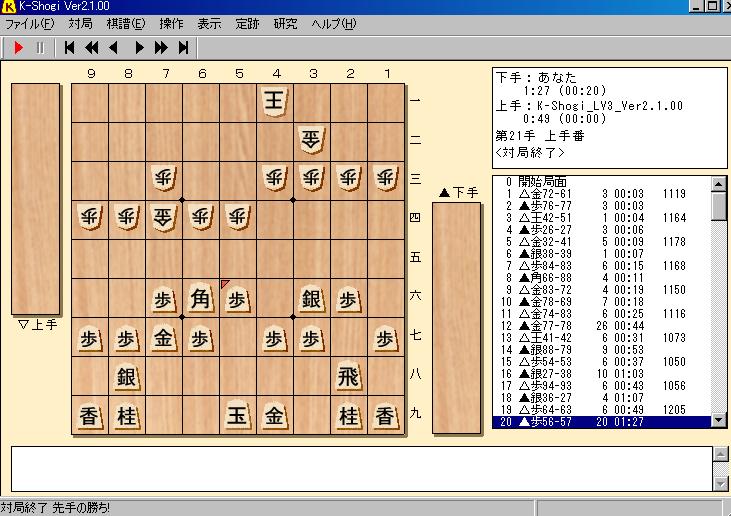Select move 8 ▲角66-88 in list
The height and width of the screenshot is (516, 731).
[x=602, y=278]
